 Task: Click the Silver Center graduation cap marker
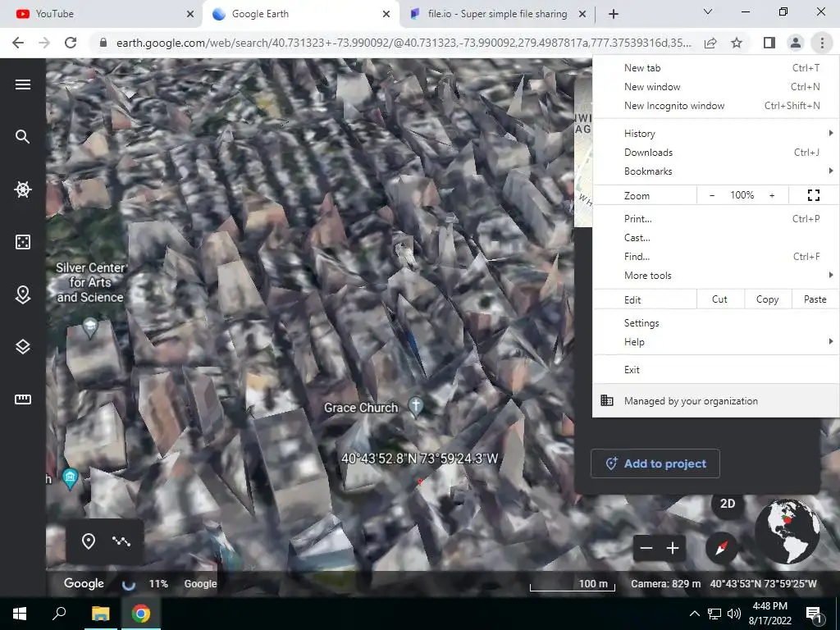(90, 327)
